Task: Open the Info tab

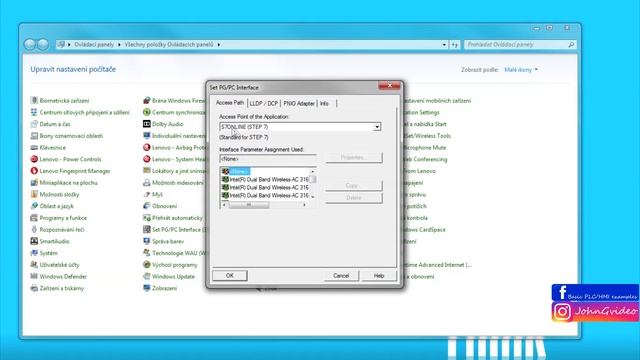Action: click(x=324, y=104)
